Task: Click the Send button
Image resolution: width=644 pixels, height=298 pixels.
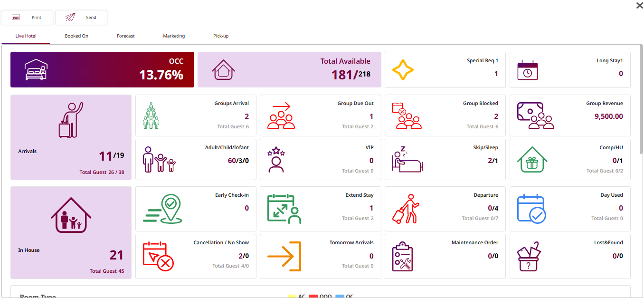Action: (x=81, y=18)
